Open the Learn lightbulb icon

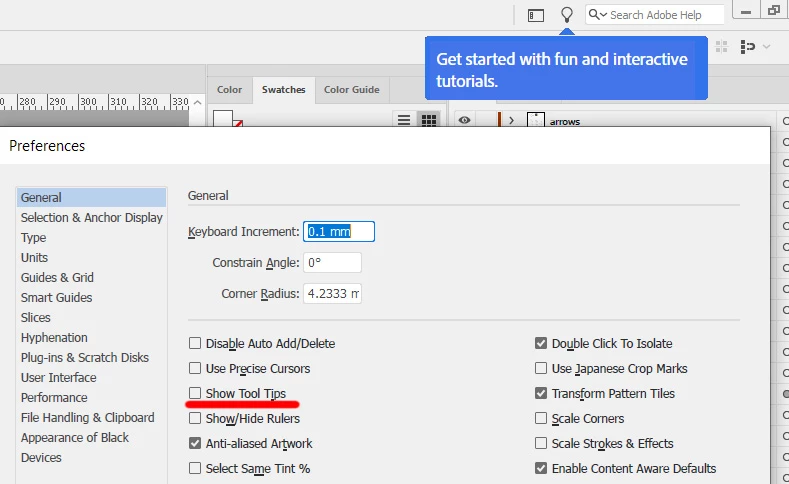coord(567,15)
